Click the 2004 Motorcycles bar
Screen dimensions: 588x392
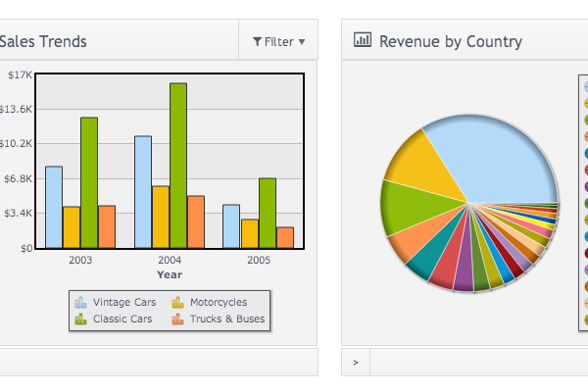(x=161, y=217)
